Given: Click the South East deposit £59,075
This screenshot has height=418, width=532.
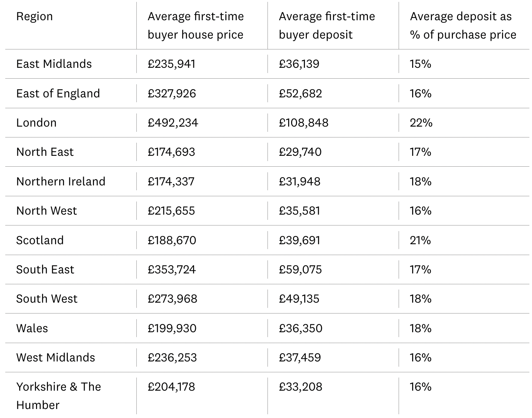Looking at the screenshot, I should (x=300, y=269).
